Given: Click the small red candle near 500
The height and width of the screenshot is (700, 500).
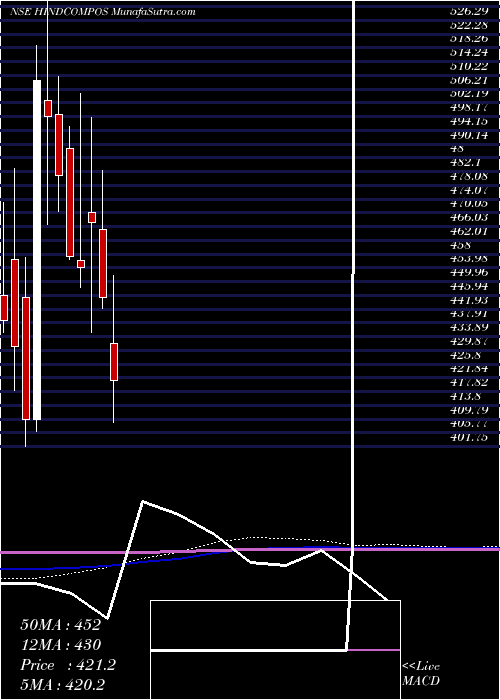Looking at the screenshot, I should [48, 108].
